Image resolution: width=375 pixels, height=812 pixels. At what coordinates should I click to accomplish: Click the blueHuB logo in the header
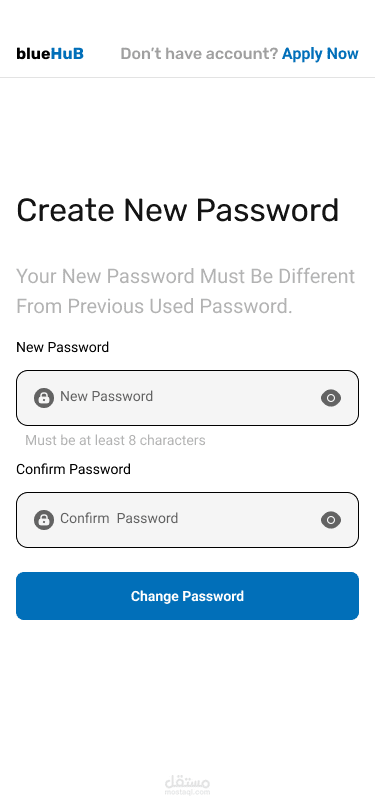(50, 53)
